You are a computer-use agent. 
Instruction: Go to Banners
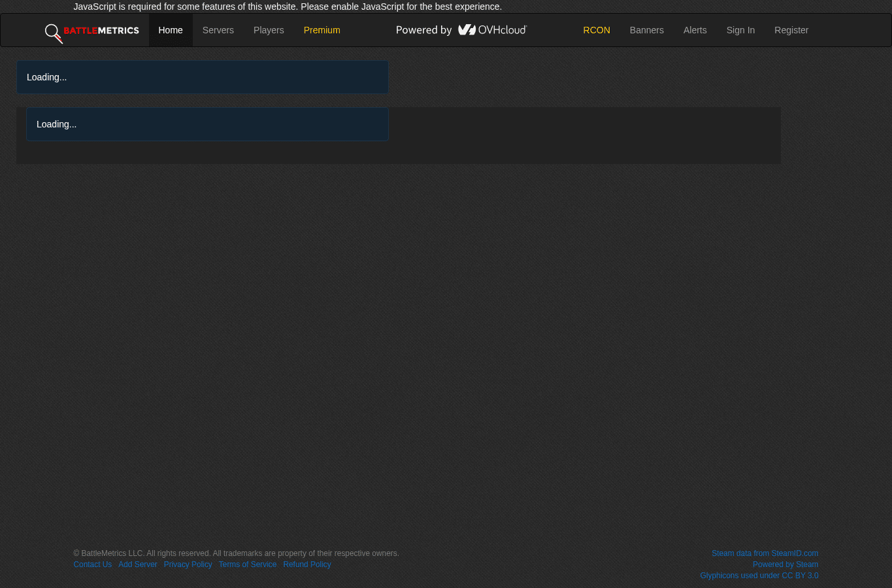click(647, 30)
